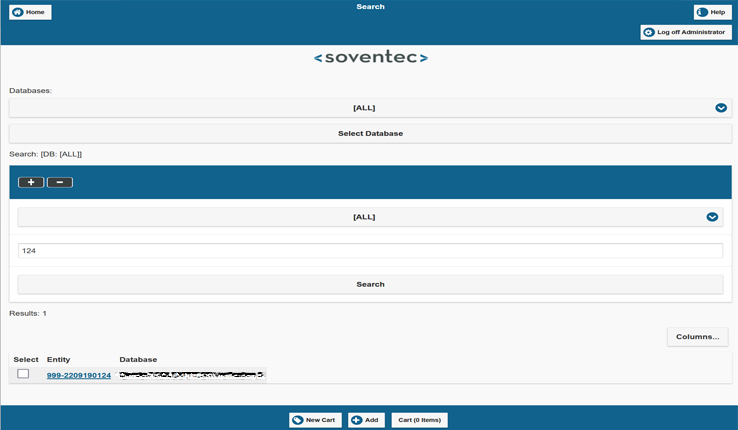Open the Databases [ALL] dropdown
This screenshot has width=738, height=430.
(370, 108)
